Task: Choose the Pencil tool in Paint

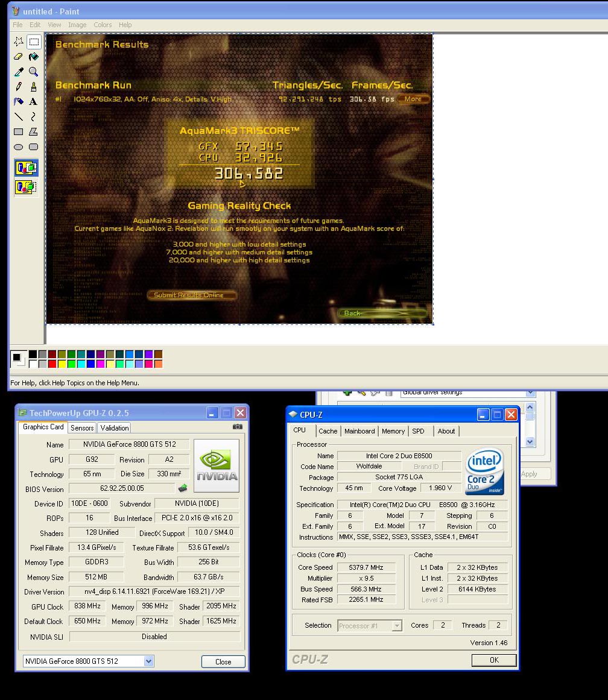Action: click(x=18, y=87)
